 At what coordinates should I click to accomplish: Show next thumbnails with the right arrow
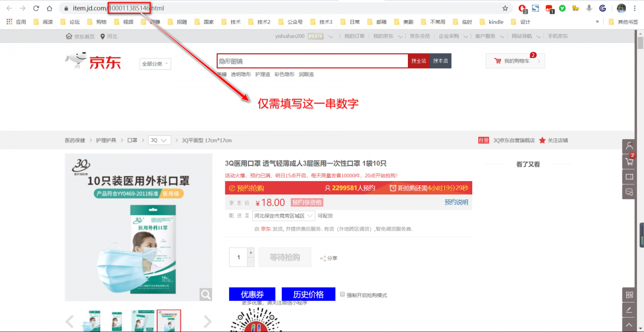[208, 321]
